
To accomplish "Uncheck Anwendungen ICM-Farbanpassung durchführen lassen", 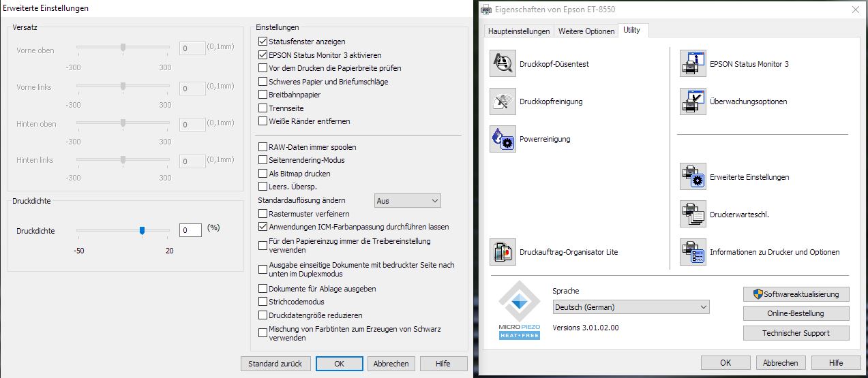I will (263, 227).
